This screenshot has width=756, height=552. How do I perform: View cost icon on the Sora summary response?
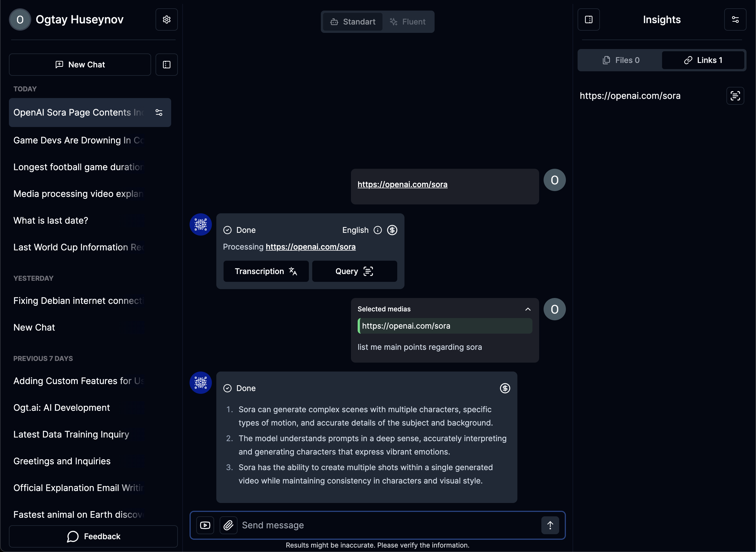(x=505, y=388)
